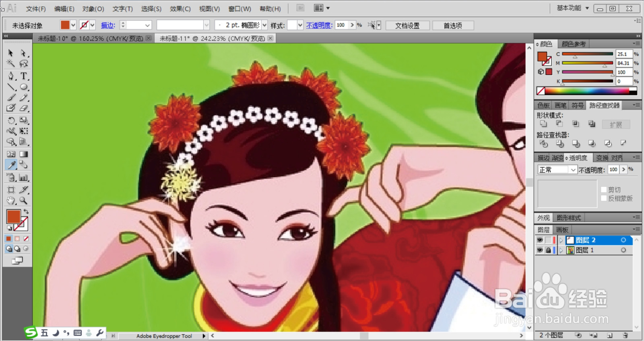Viewport: 644px width, 341px height.
Task: Open the 样式 style dropdown
Action: [300, 25]
